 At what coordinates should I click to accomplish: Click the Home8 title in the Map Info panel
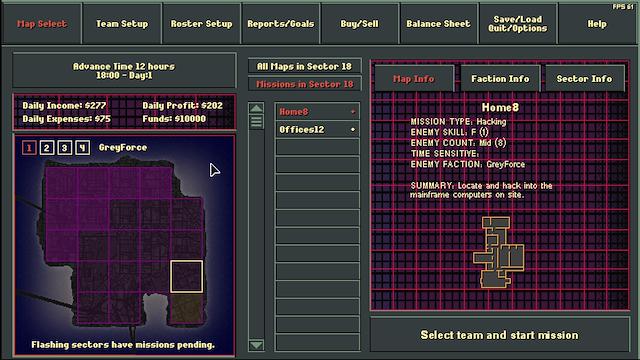pos(500,107)
